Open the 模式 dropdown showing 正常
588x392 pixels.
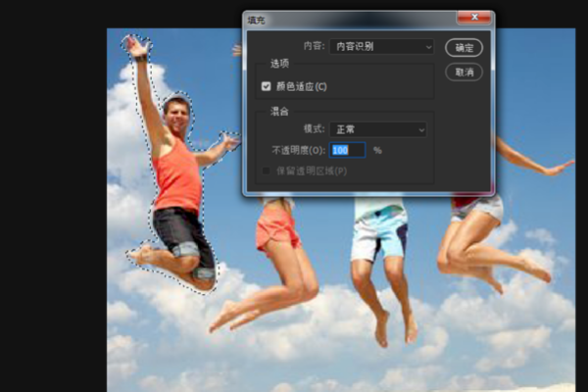378,129
